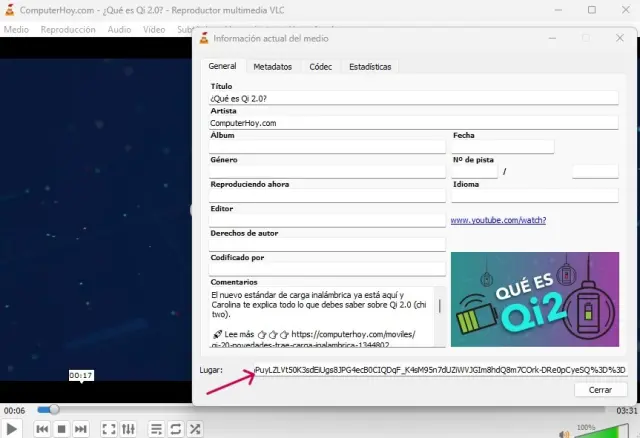Click the Qi2 cover art thumbnail

tap(534, 299)
